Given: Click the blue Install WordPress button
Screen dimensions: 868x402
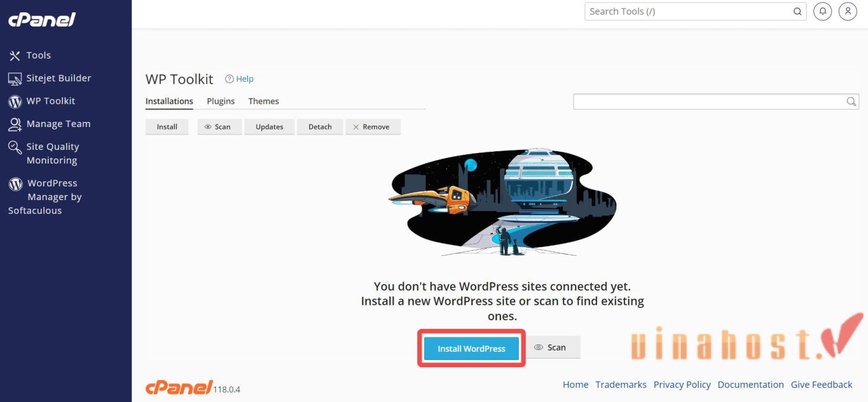Looking at the screenshot, I should 471,348.
